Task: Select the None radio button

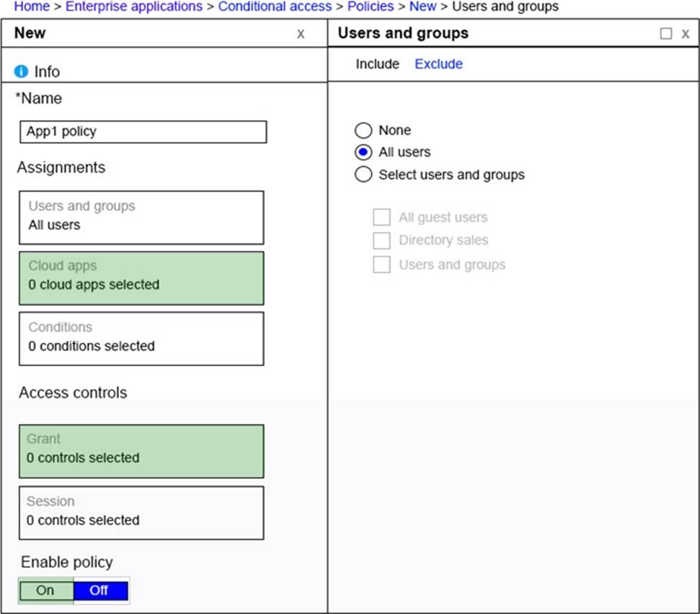Action: tap(364, 130)
